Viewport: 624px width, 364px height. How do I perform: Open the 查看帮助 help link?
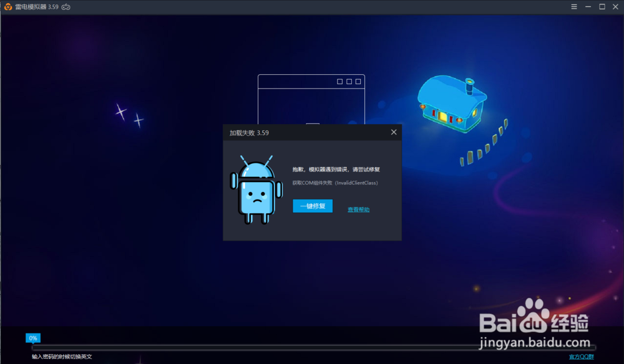[x=359, y=209]
